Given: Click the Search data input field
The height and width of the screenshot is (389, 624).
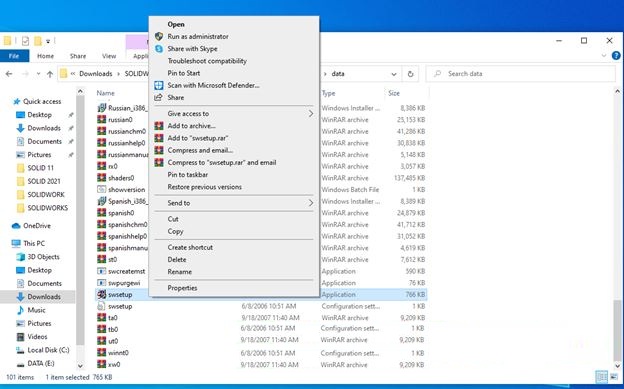Looking at the screenshot, I should click(521, 74).
